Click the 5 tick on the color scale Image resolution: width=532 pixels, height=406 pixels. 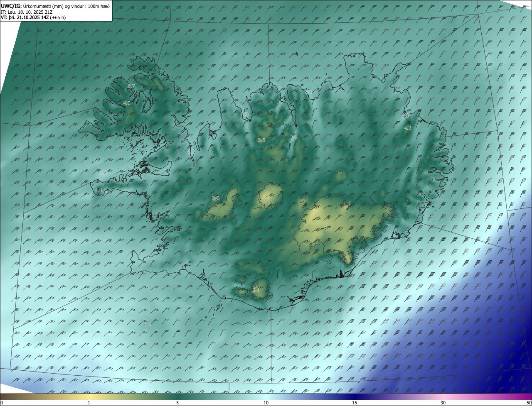177,403
